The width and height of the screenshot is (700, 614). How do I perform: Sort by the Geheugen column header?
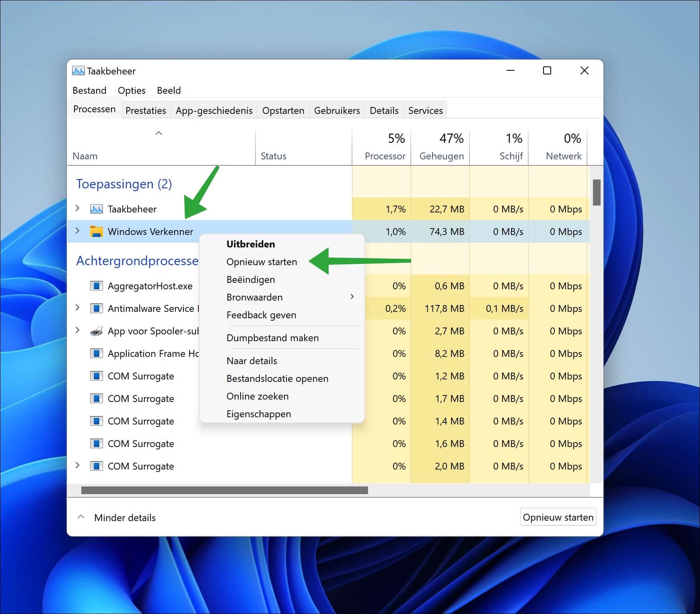pos(441,147)
